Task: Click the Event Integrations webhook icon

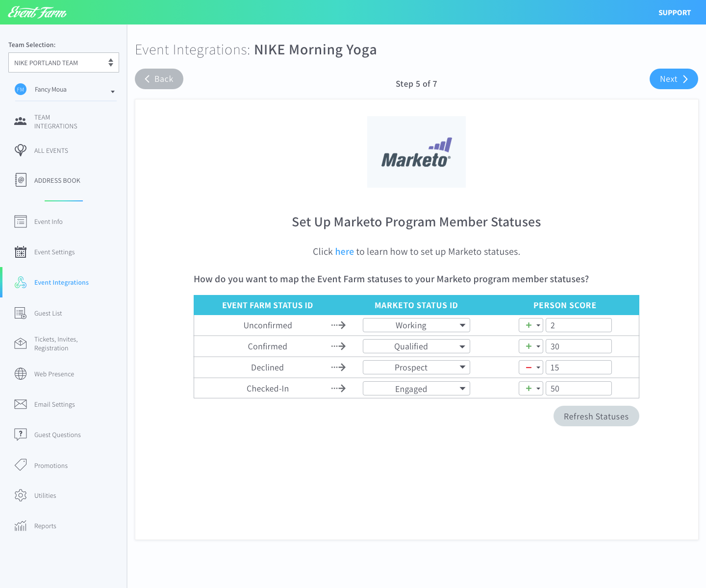Action: [x=21, y=282]
